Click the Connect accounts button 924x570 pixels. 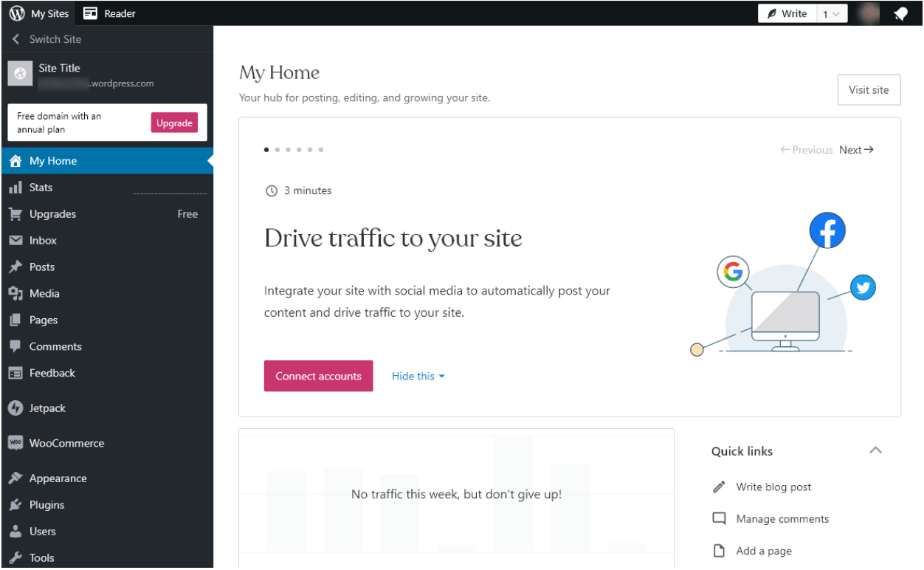click(x=318, y=376)
